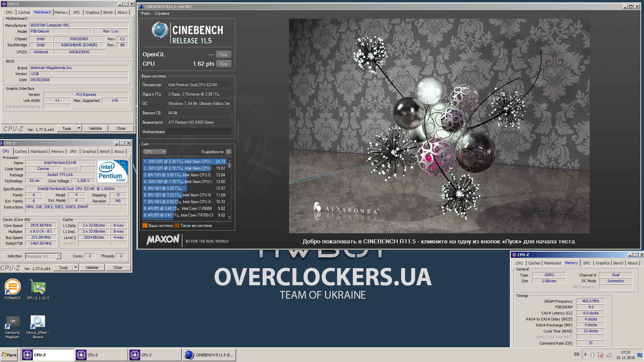Click the Intel Pentium inside logo
This screenshot has height=362, width=644.
coord(113,171)
